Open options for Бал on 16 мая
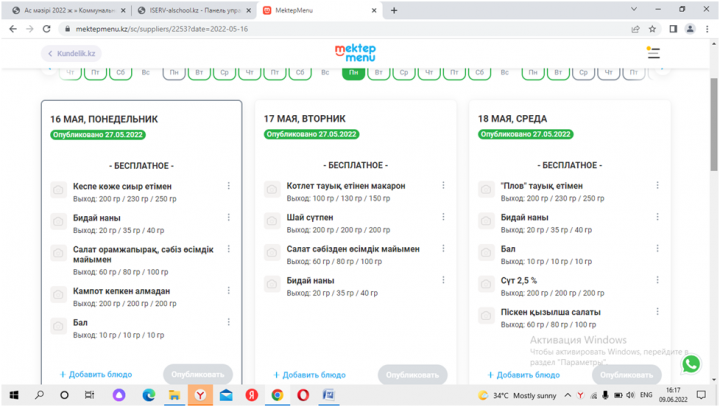Viewport: 720px width, 407px height. pos(229,322)
